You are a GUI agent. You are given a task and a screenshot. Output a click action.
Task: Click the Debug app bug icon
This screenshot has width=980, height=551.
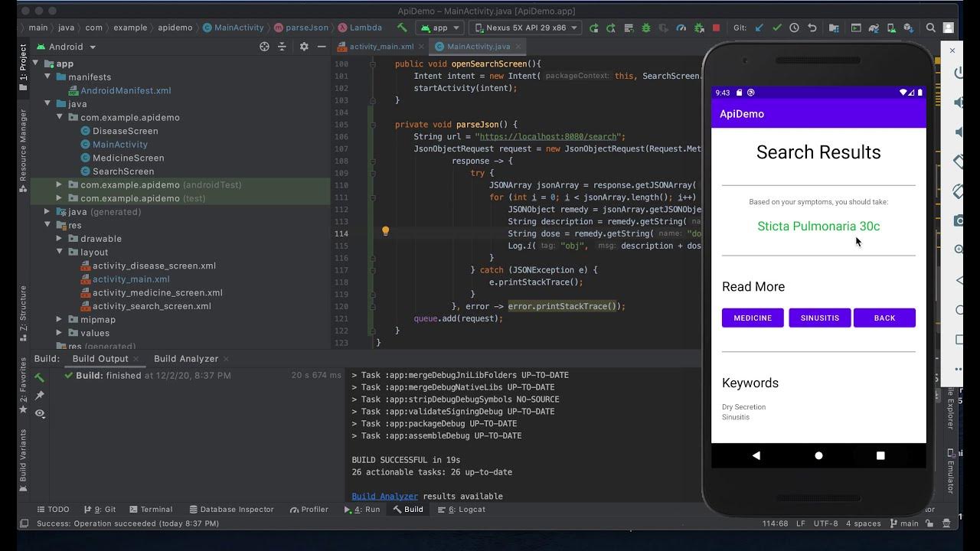pos(646,28)
